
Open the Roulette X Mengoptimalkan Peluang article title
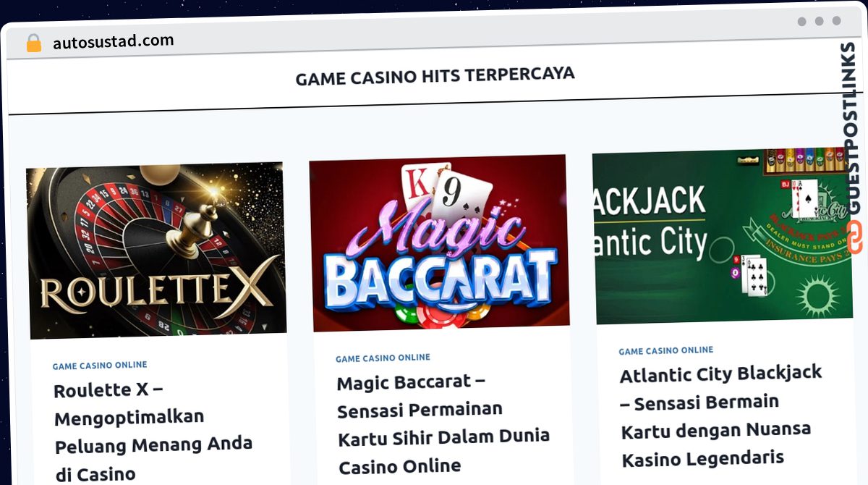pyautogui.click(x=153, y=431)
